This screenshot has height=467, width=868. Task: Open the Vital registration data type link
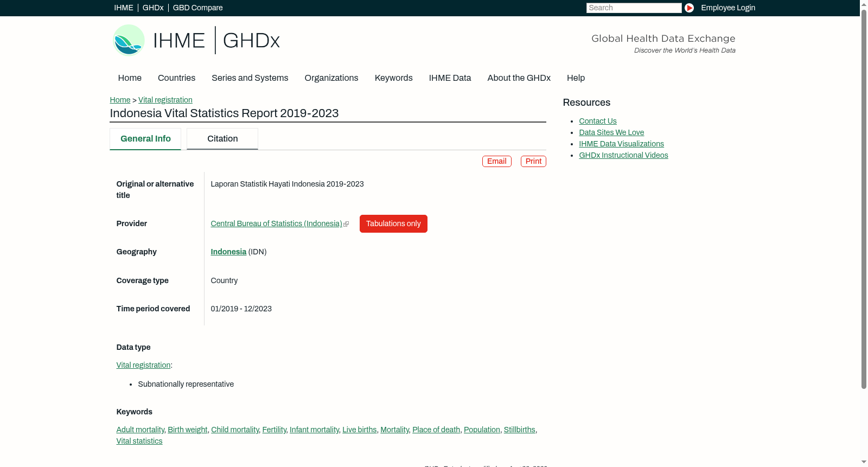[143, 365]
